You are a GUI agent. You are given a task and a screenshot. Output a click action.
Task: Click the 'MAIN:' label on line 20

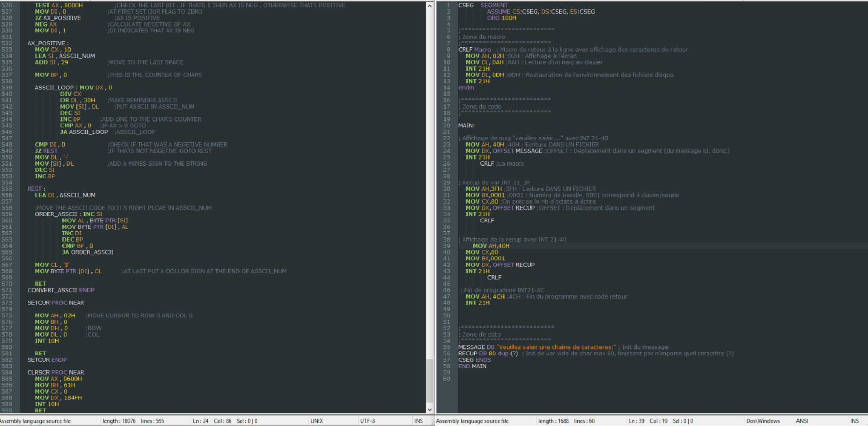point(466,125)
